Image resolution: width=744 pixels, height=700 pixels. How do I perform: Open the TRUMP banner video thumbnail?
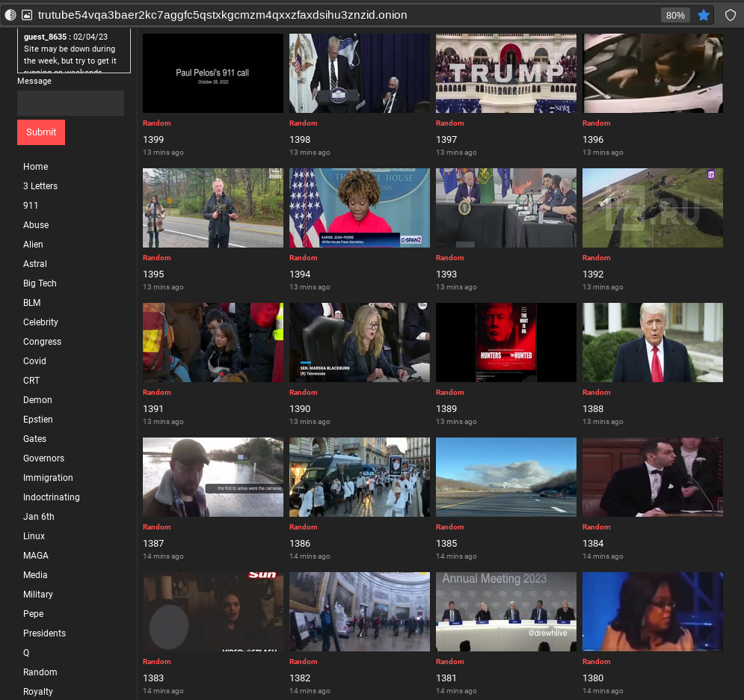[x=506, y=73]
